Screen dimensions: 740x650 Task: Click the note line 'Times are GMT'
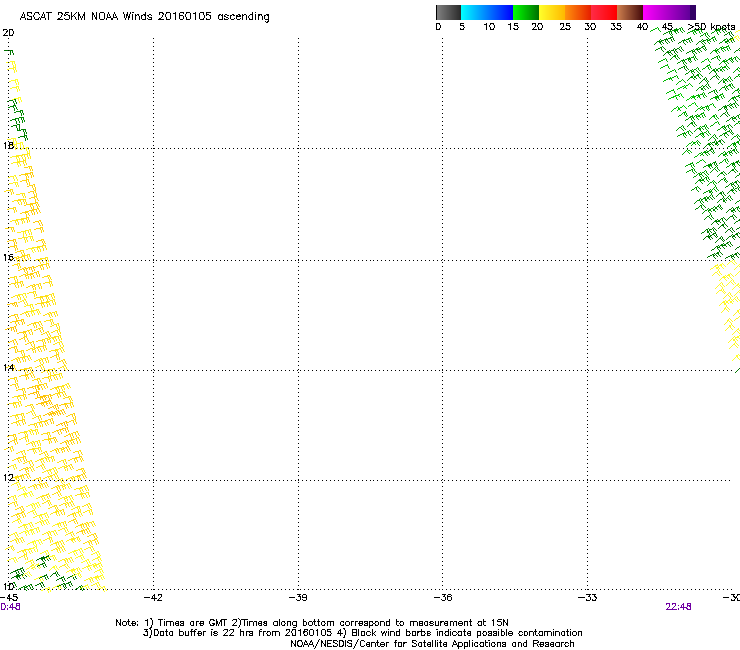click(x=194, y=623)
